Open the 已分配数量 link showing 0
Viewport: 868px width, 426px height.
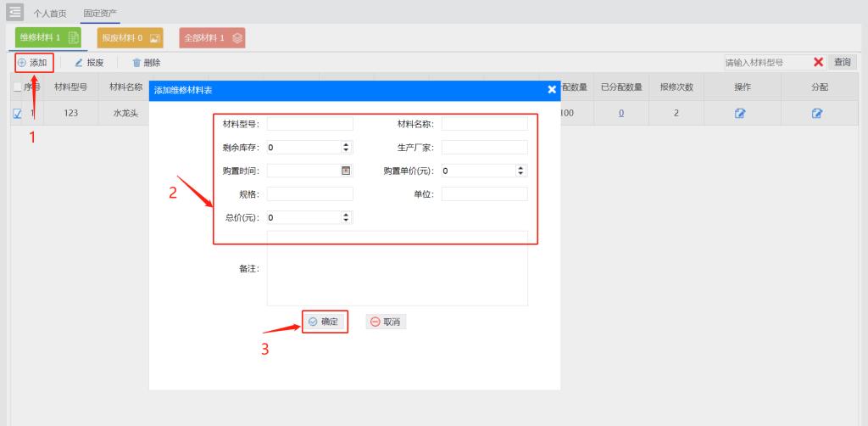click(x=620, y=113)
